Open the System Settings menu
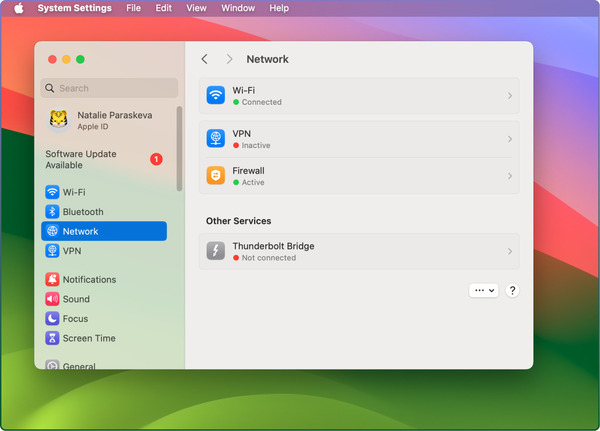This screenshot has height=431, width=600. pyautogui.click(x=75, y=8)
